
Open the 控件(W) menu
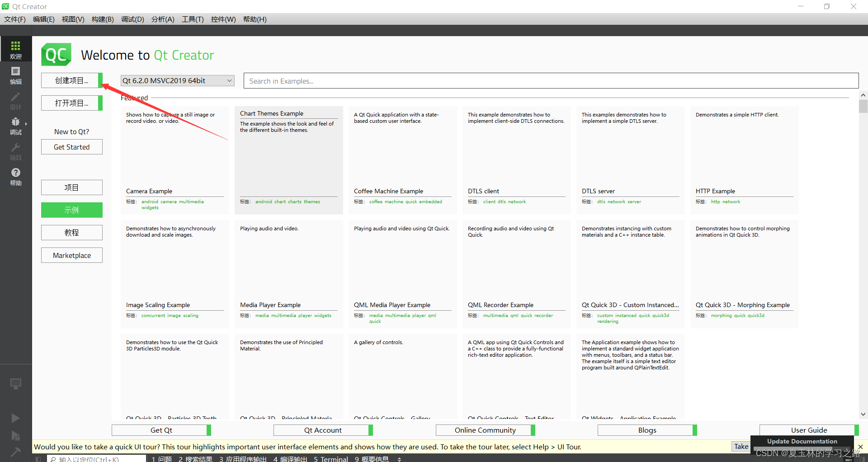pyautogui.click(x=223, y=19)
